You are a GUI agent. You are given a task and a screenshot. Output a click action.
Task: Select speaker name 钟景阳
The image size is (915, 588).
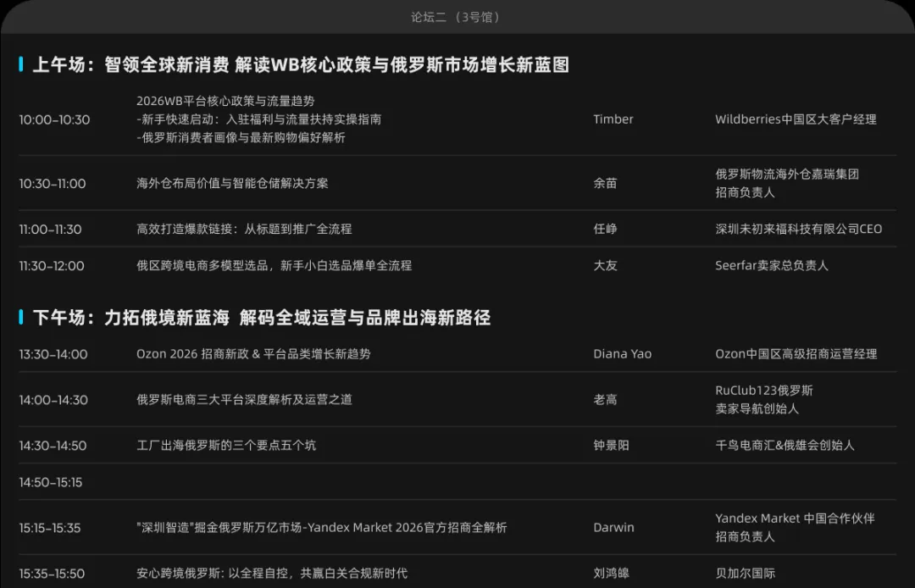[x=611, y=445]
